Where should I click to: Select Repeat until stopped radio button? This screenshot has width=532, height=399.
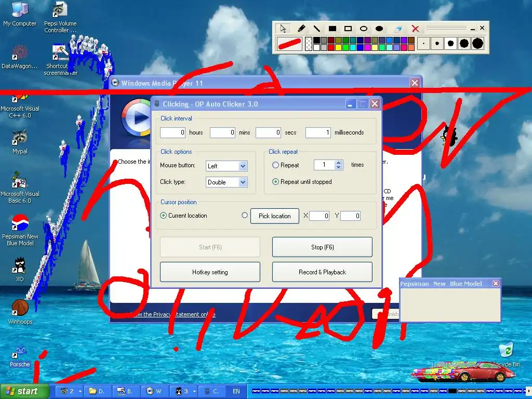pyautogui.click(x=275, y=182)
